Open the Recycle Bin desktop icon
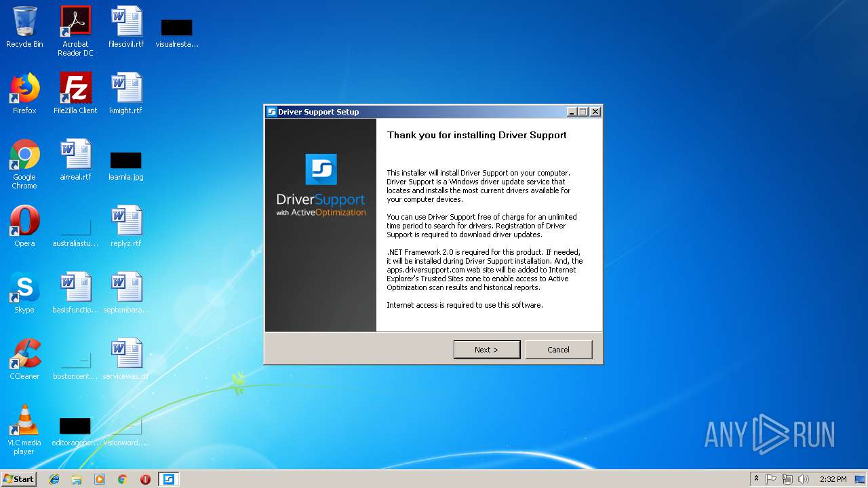868x488 pixels. pos(24,27)
